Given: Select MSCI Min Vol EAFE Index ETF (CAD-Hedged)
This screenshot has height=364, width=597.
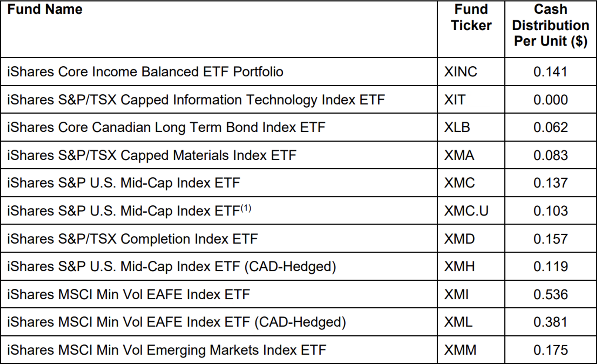Looking at the screenshot, I should coord(177,322).
